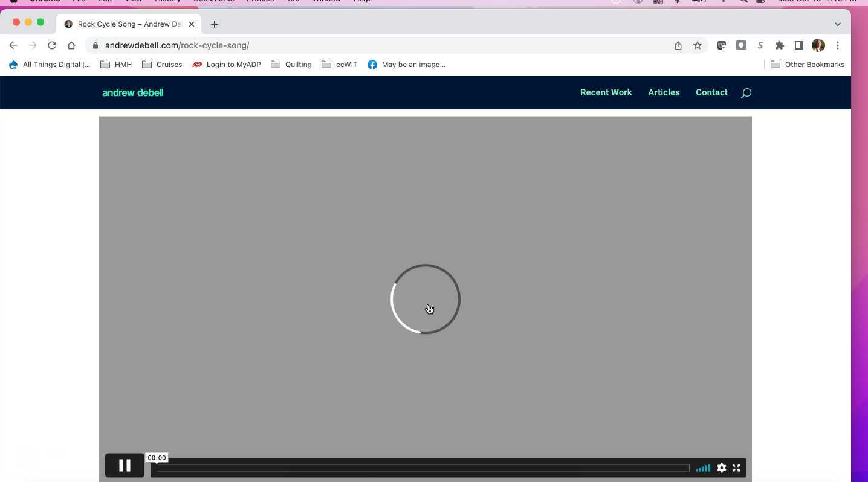Adjust the video volume bars

(x=703, y=468)
